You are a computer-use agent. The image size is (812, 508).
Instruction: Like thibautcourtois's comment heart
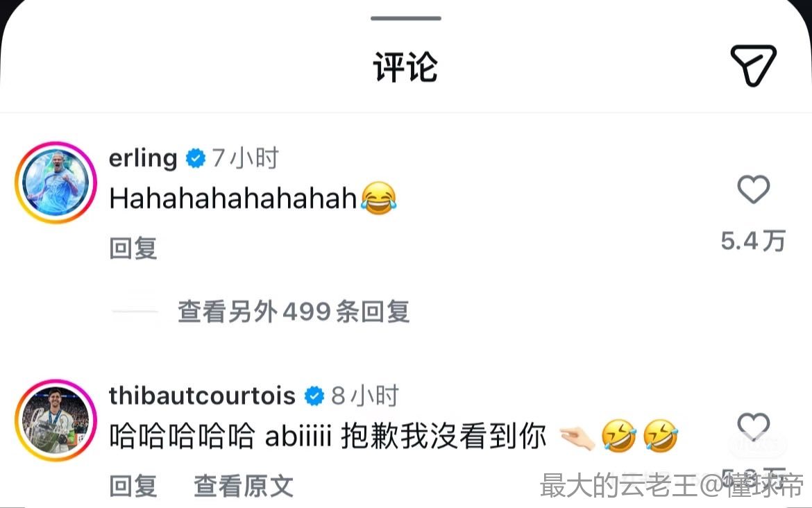754,427
